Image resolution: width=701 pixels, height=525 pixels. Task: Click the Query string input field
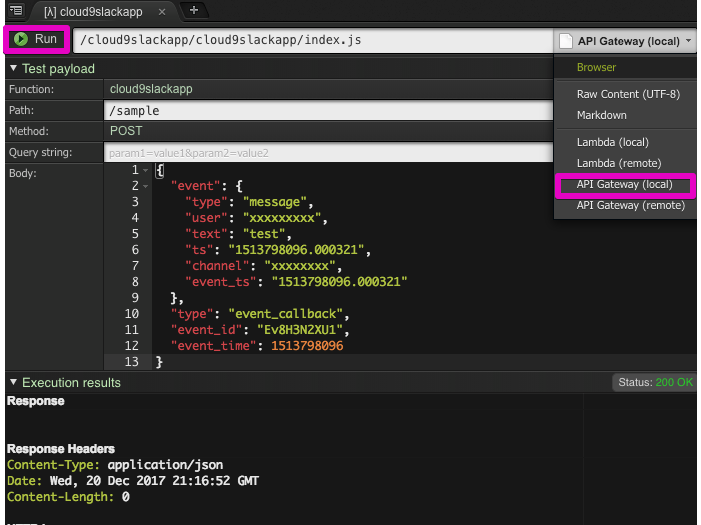[x=329, y=153]
